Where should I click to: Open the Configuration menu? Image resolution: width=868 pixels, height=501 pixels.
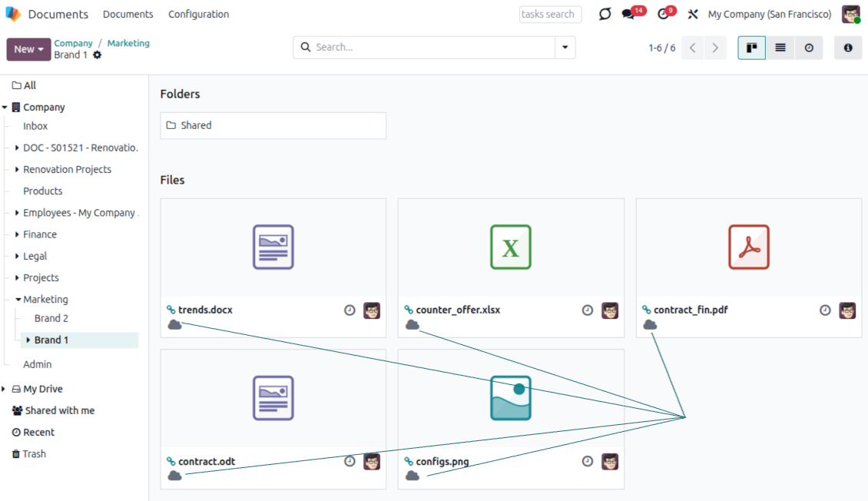198,15
